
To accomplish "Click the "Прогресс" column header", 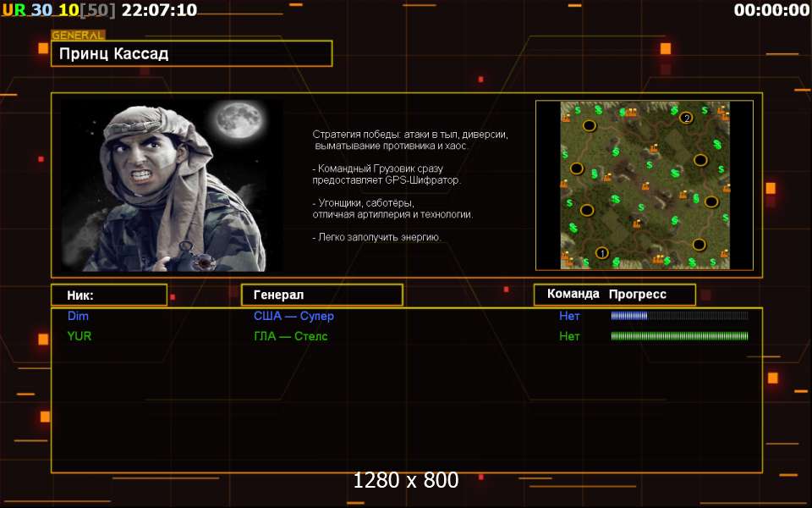I will tap(638, 295).
